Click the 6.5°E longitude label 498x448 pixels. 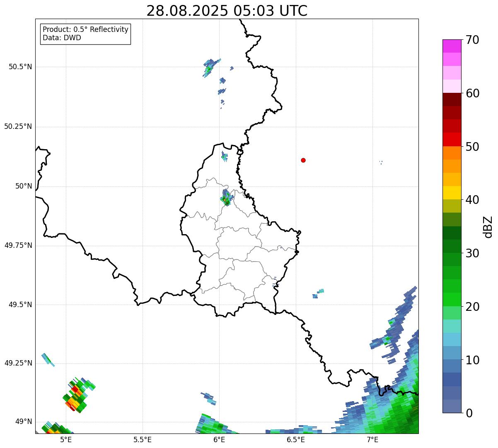pyautogui.click(x=296, y=440)
